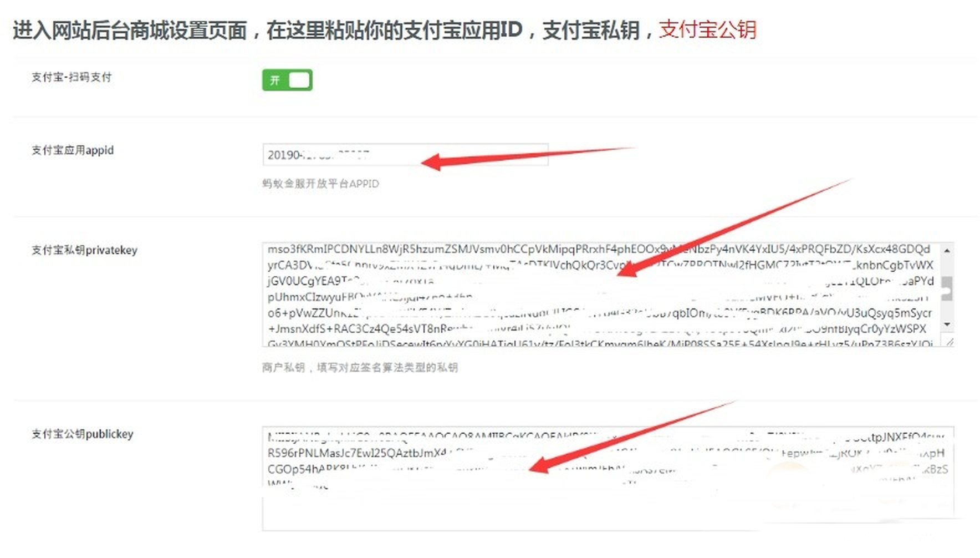
Task: Click the scrollbar down arrow of privatekey field
Action: pyautogui.click(x=947, y=324)
